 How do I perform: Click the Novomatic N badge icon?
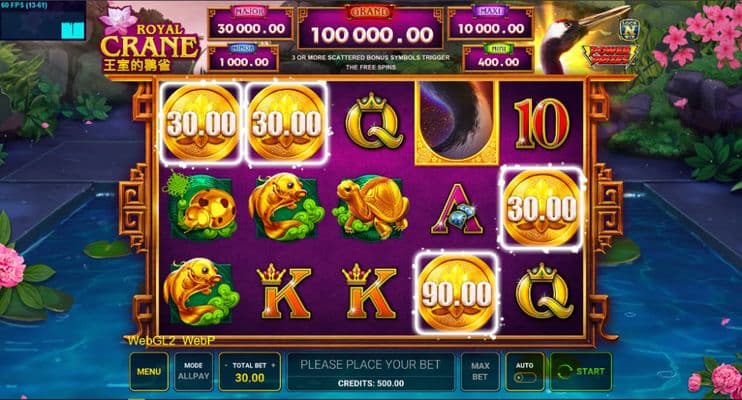click(629, 30)
